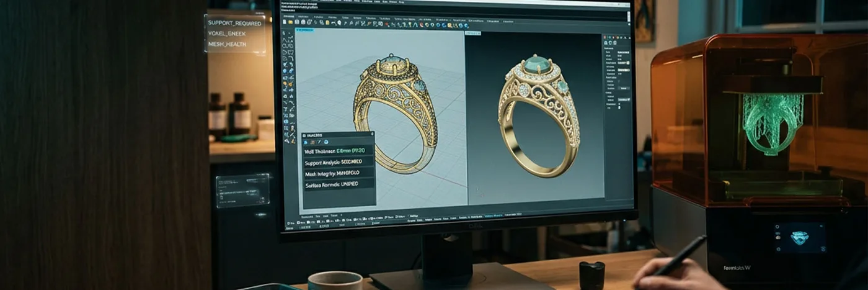Viewport: 868px width, 290px height.
Task: Click the Support Analysis row
Action: click(339, 162)
